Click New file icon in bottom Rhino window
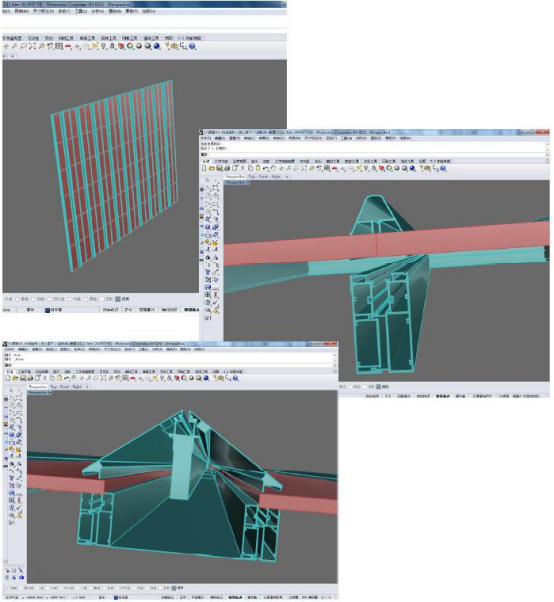Viewport: 554px width, 602px height. [8, 378]
